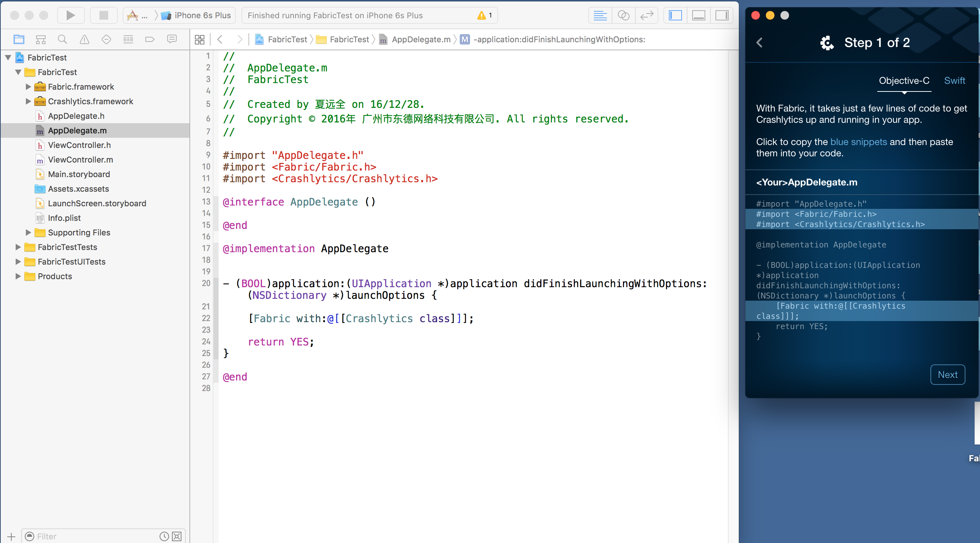Switch to the Version editor arrows icon

coord(646,15)
